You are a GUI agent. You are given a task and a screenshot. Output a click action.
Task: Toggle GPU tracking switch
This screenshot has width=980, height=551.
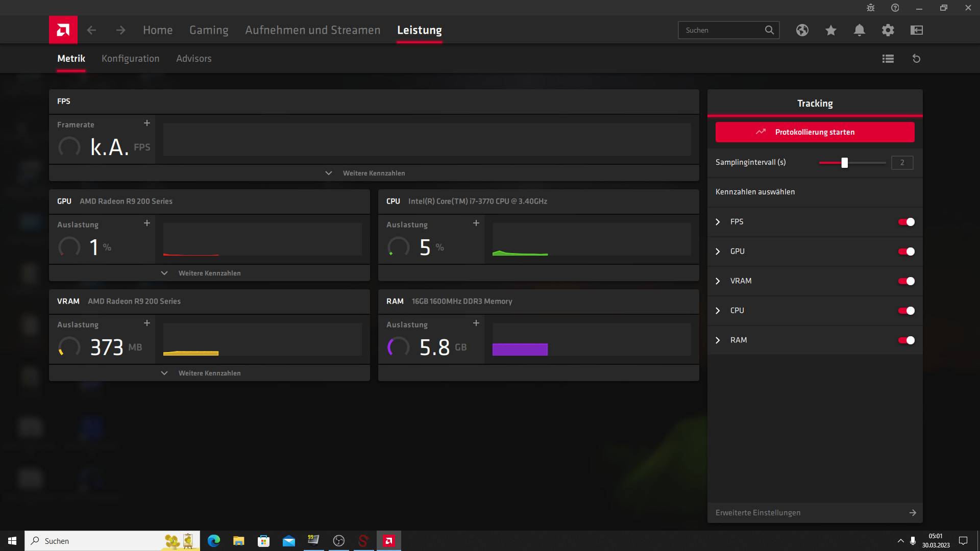(x=906, y=252)
